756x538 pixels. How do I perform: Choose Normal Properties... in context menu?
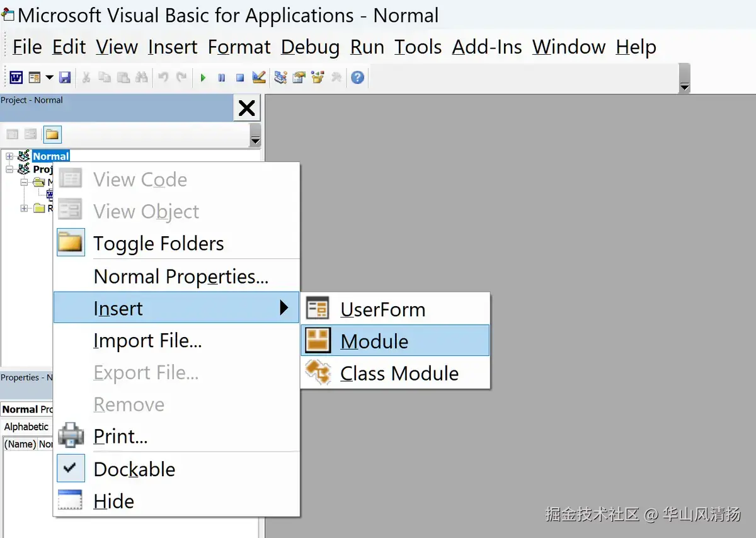[x=176, y=276]
